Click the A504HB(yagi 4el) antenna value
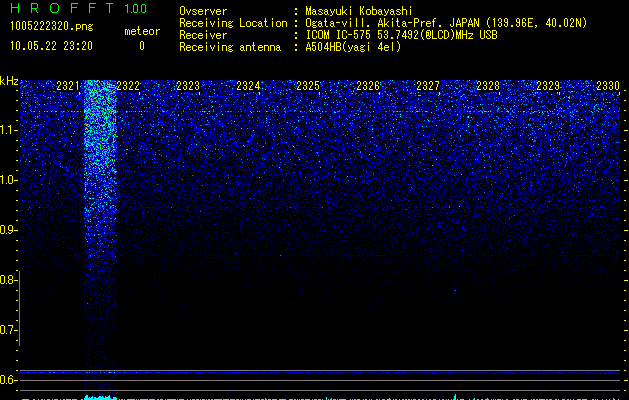 pos(353,47)
